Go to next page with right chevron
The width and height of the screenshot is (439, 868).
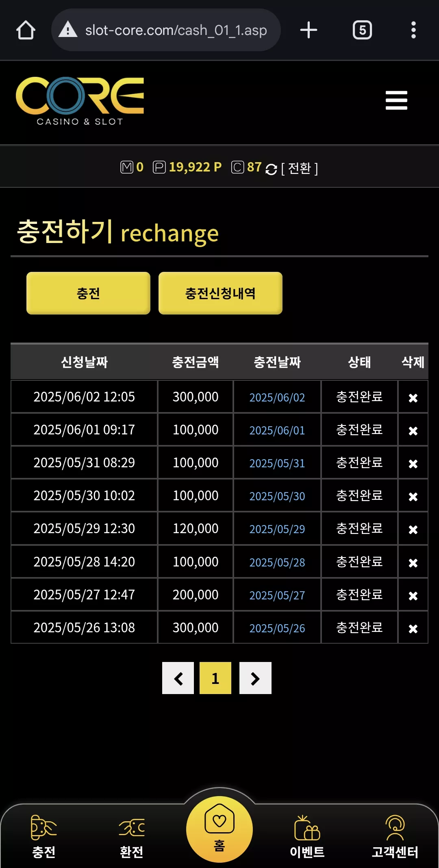pos(255,678)
